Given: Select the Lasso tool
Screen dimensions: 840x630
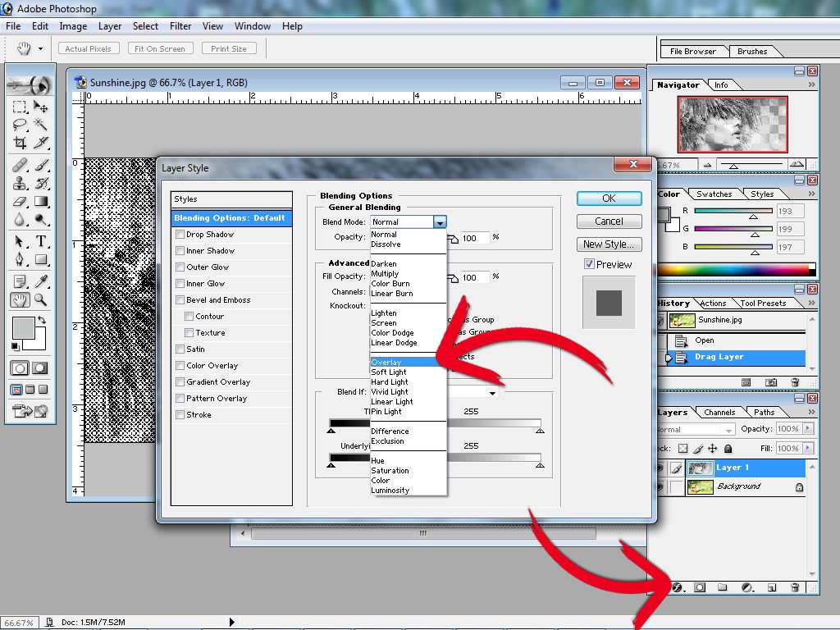Looking at the screenshot, I should click(x=20, y=125).
